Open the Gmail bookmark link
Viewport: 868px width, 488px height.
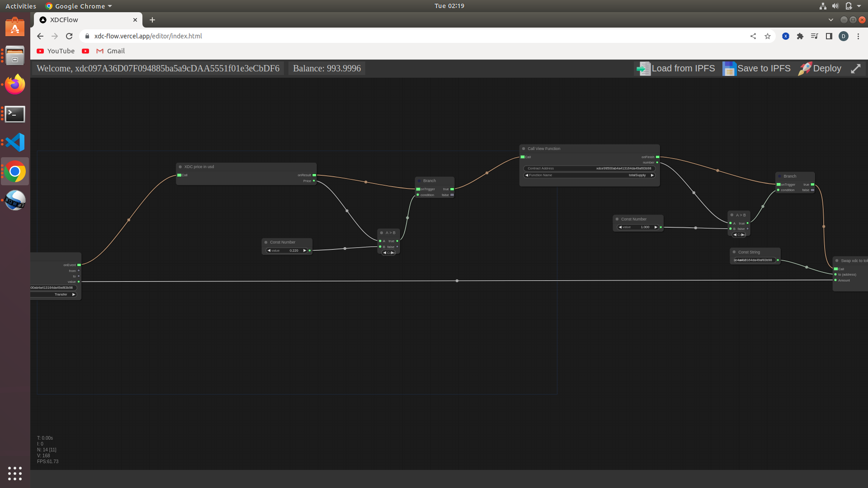111,51
